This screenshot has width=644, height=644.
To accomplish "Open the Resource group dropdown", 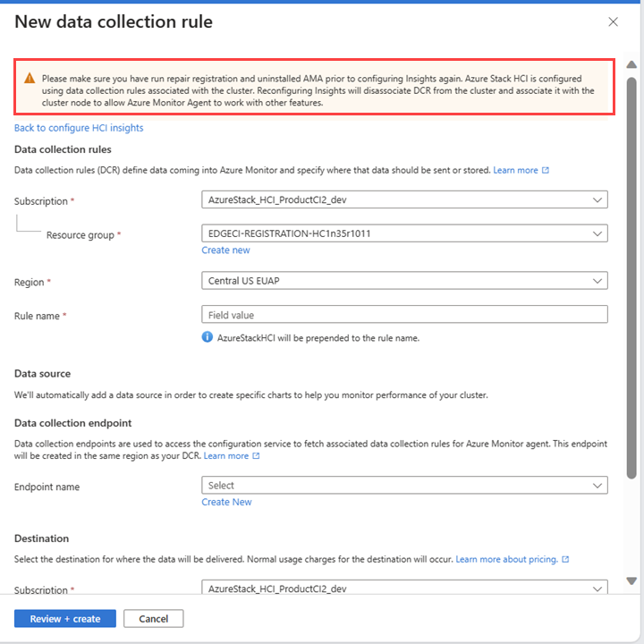I will point(404,233).
